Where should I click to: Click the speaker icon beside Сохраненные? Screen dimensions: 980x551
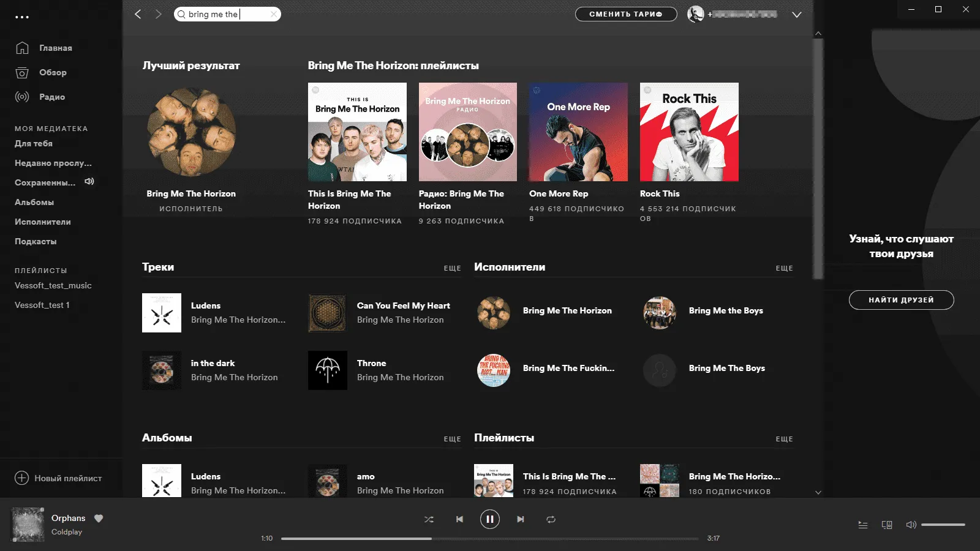[x=89, y=181]
